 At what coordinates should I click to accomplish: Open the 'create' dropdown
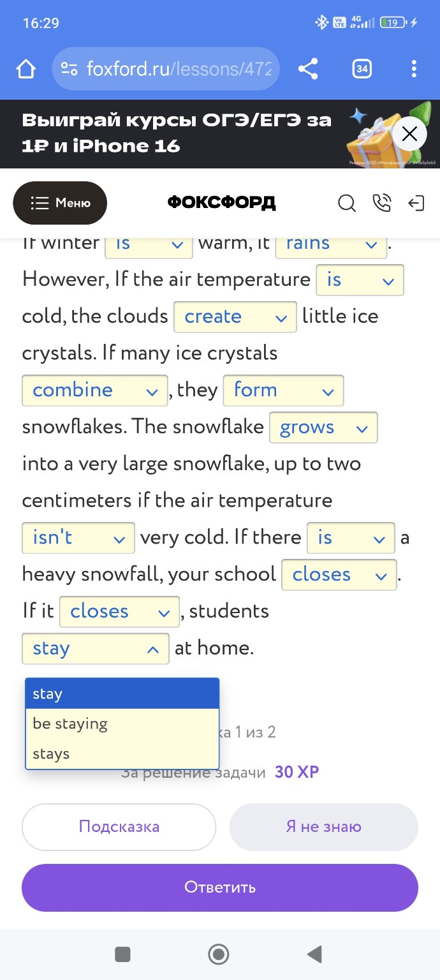(235, 317)
